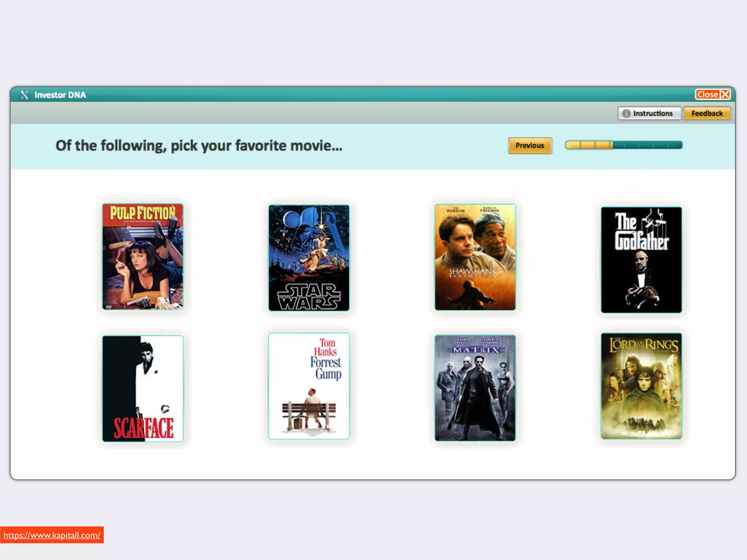Screen dimensions: 747x560
Task: Pick The Godfather movie poster
Action: pos(641,260)
